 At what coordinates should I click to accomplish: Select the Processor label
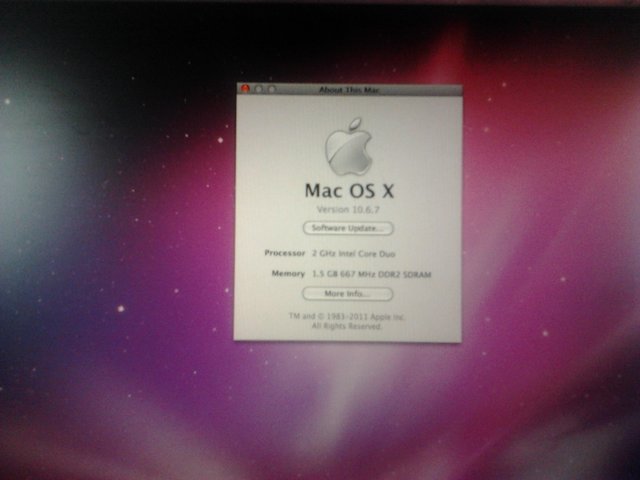[x=284, y=254]
